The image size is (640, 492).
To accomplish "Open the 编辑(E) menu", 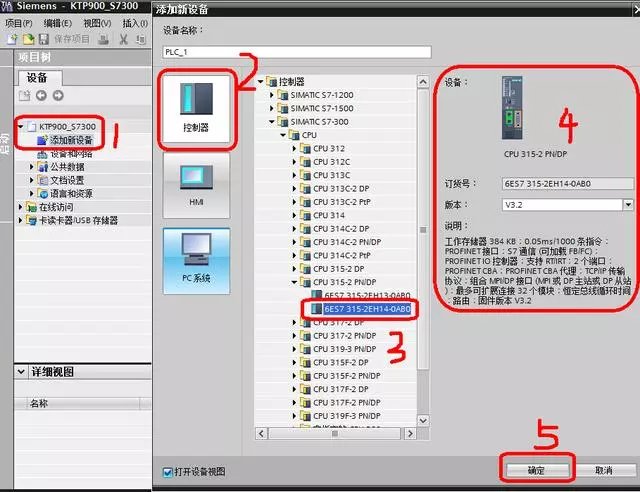I will point(57,22).
